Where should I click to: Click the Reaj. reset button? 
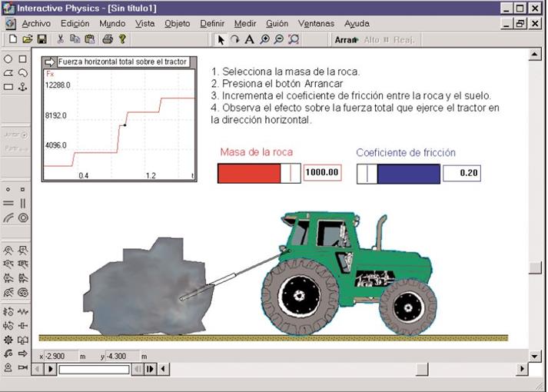click(404, 40)
